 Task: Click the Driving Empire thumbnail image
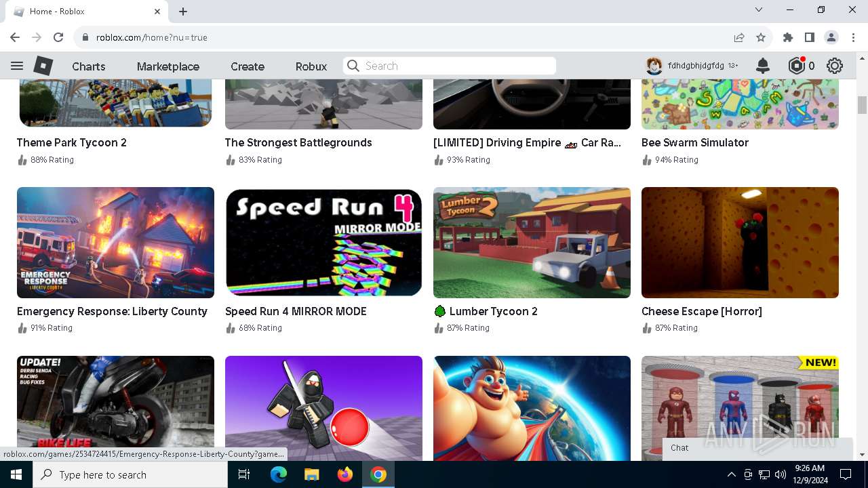(532, 104)
